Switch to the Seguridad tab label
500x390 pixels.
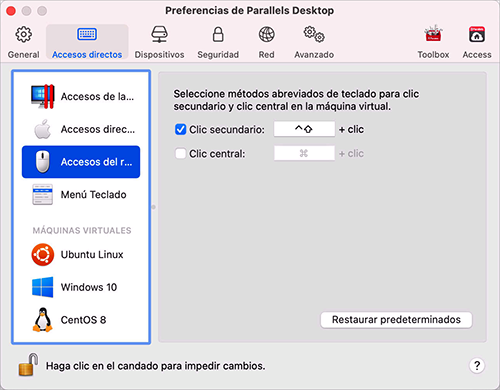tap(218, 55)
